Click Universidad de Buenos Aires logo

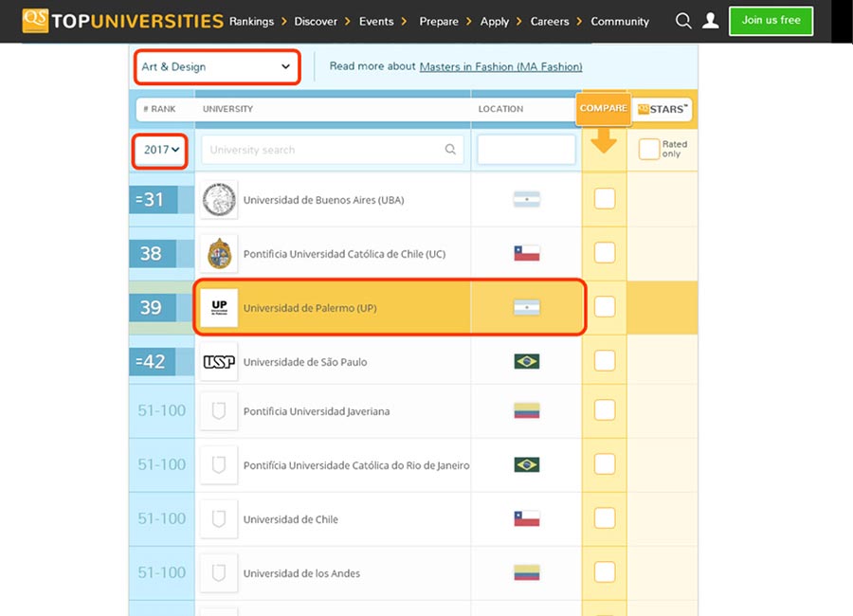[219, 200]
